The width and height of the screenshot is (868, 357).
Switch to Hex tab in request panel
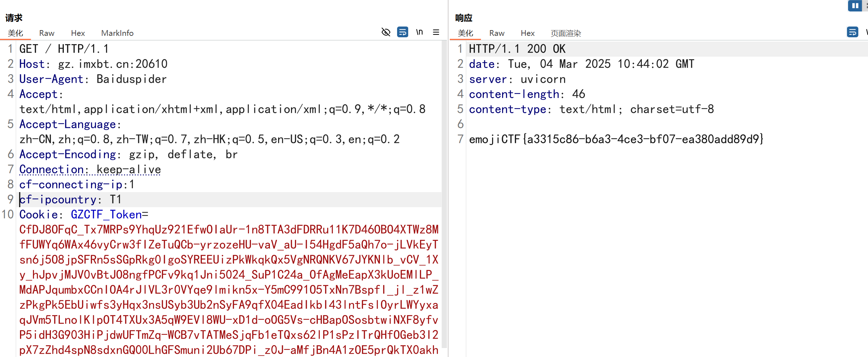pyautogui.click(x=77, y=33)
